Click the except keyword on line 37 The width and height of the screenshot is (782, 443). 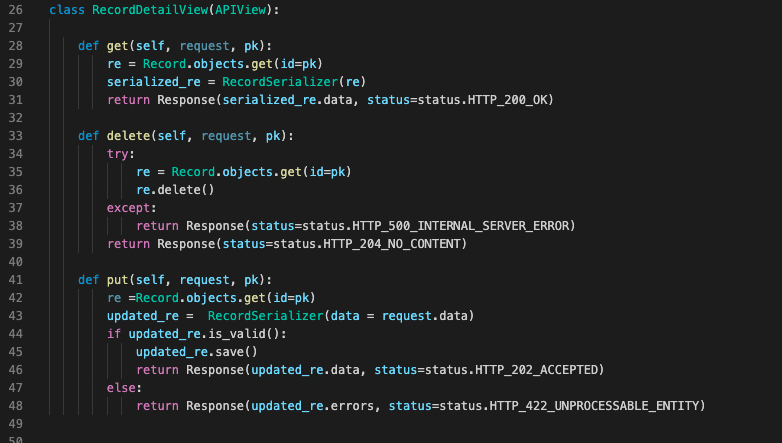128,208
